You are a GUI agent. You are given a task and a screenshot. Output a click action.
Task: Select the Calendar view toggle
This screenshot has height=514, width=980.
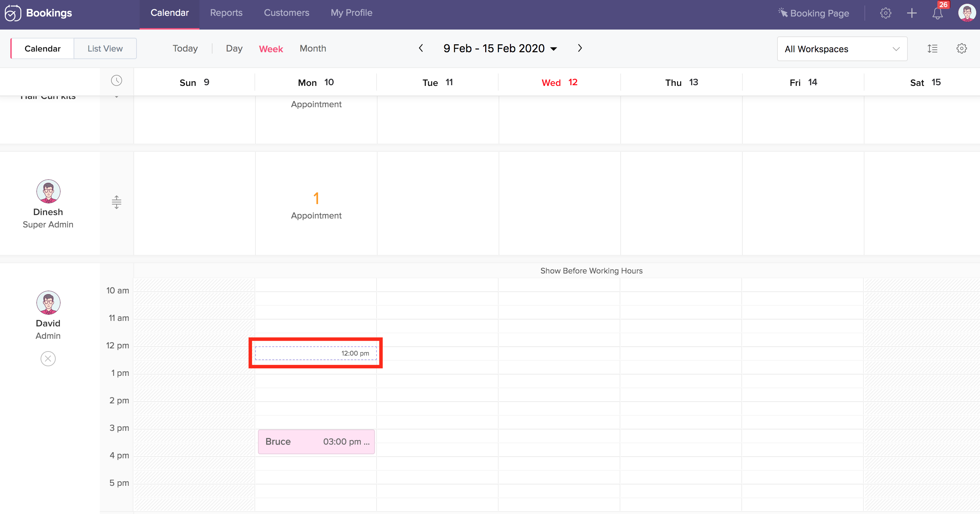click(42, 49)
